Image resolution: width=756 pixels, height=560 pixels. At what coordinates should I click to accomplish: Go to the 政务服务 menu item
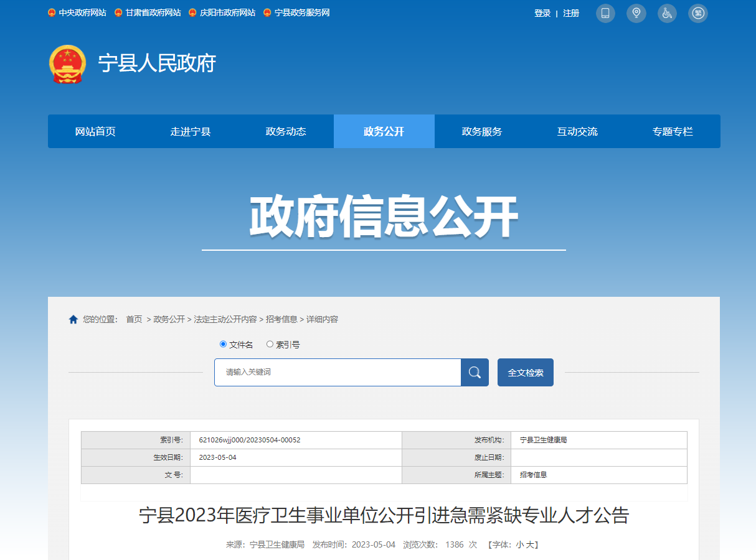(481, 131)
